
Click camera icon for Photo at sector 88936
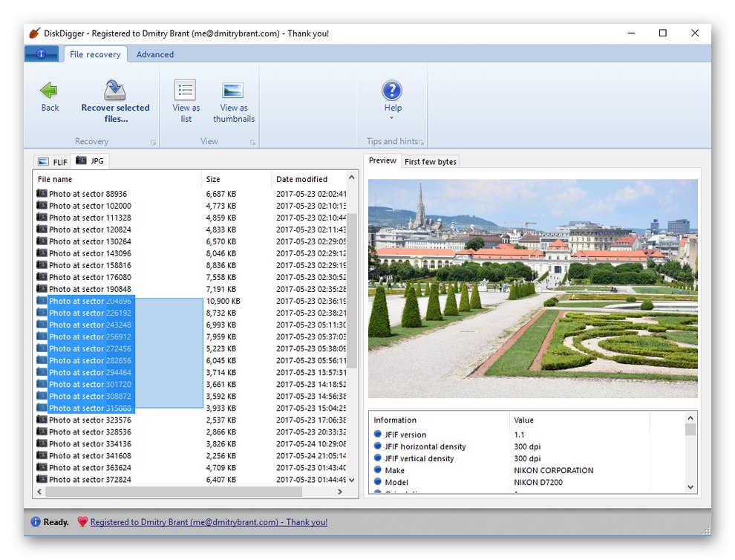click(42, 194)
